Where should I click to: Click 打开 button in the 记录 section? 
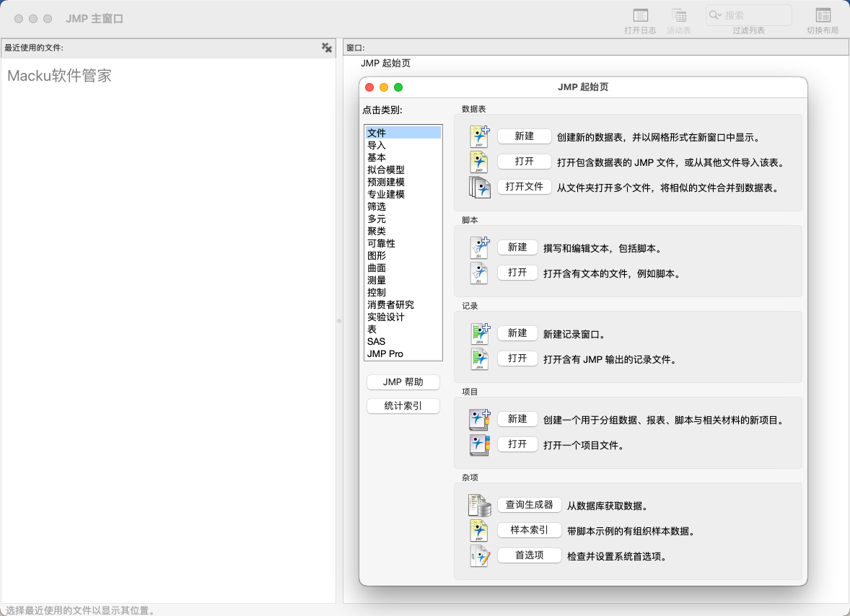[517, 358]
